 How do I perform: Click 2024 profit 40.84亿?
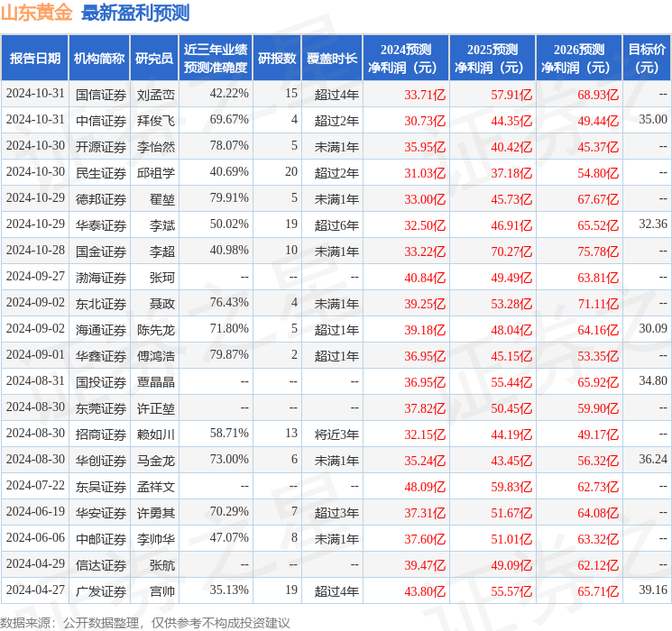click(425, 278)
